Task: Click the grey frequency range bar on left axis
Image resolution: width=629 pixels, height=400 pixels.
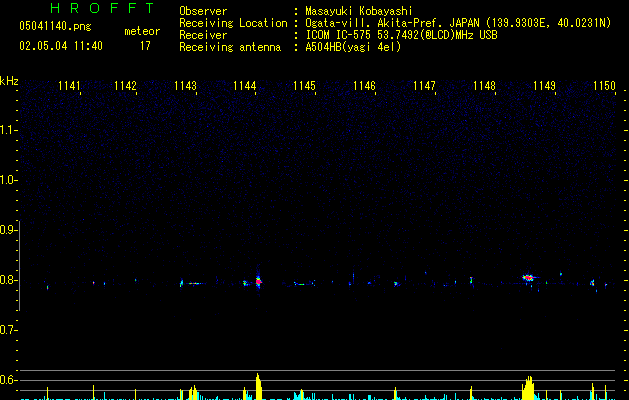Action: click(x=20, y=266)
